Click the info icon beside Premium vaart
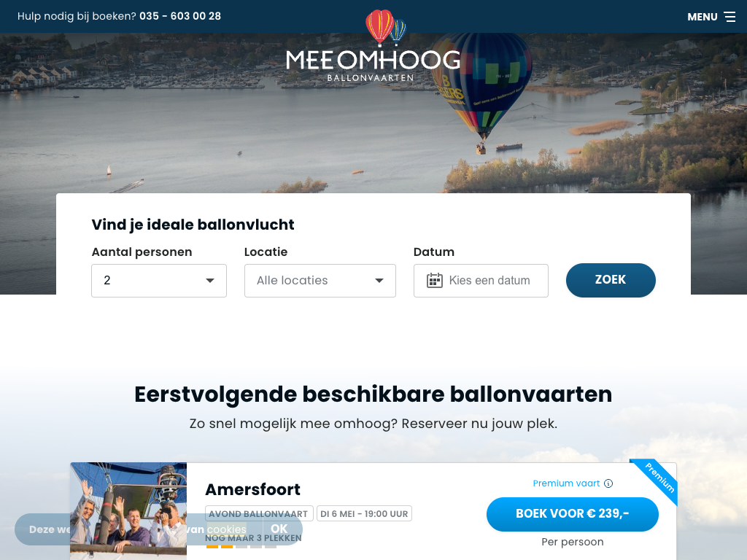 (x=608, y=483)
